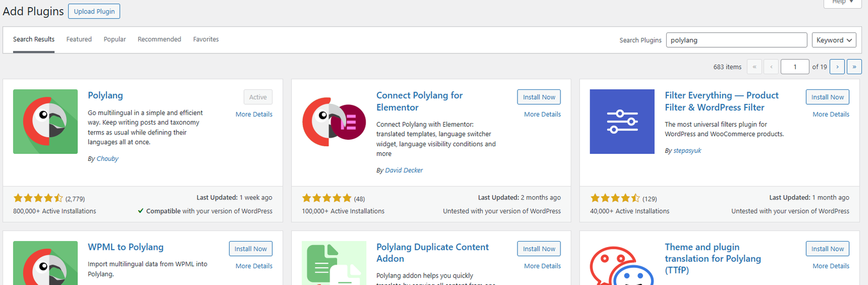Open the WPML to Polylang title link
This screenshot has width=868, height=285.
tap(126, 247)
